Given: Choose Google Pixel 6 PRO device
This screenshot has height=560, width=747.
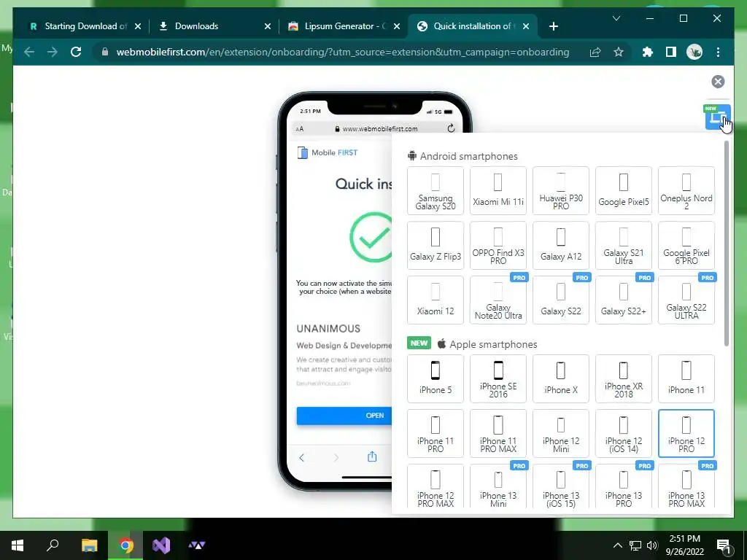Looking at the screenshot, I should pyautogui.click(x=686, y=246).
